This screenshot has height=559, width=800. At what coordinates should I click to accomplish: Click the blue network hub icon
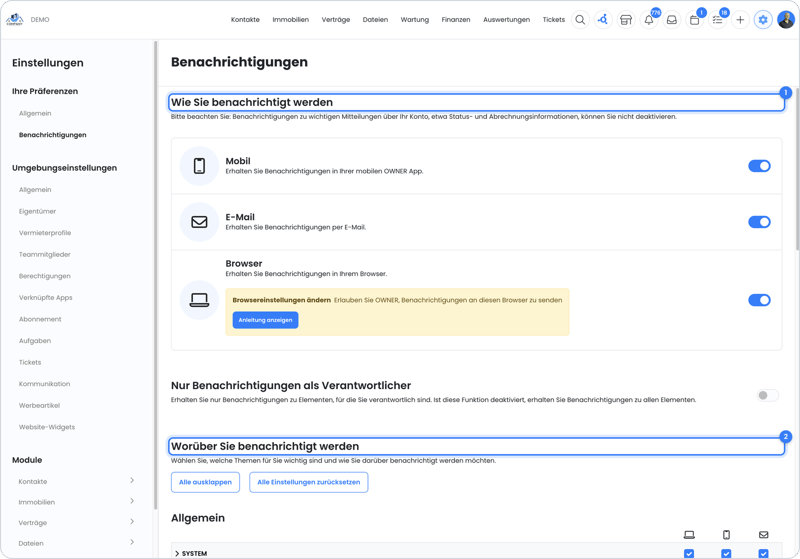(x=603, y=20)
